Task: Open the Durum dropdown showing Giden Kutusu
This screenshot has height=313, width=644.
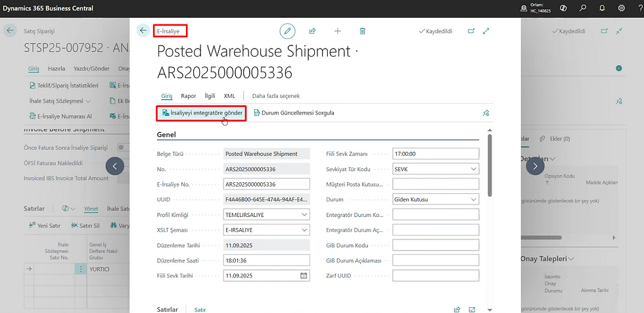Action: point(474,199)
